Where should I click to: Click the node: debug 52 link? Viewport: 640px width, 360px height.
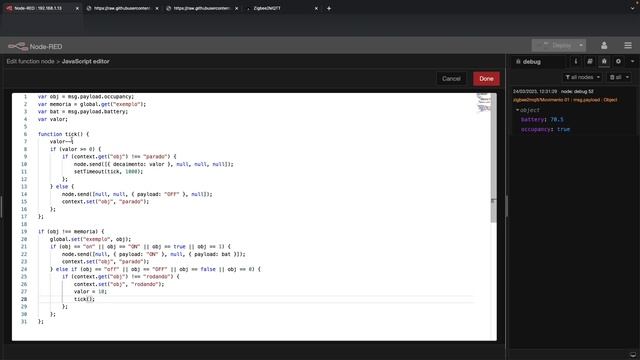click(577, 91)
